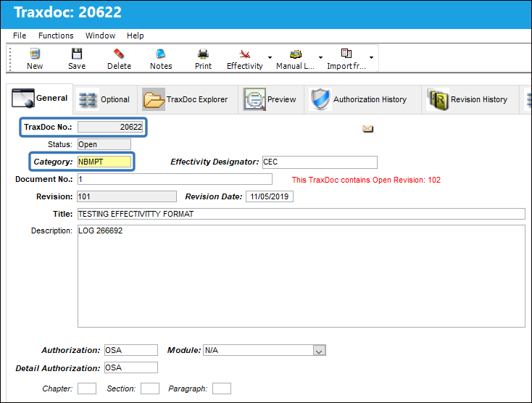Click the Category field NBMPT
Viewport: 532px width, 403px height.
104,162
